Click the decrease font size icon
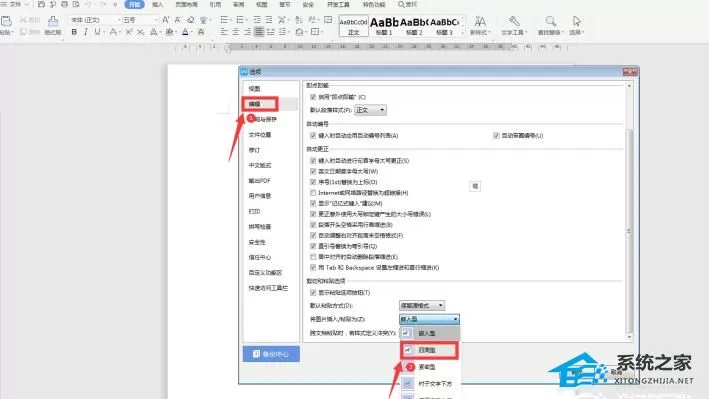Screen dimensions: 709x399 click(x=178, y=20)
